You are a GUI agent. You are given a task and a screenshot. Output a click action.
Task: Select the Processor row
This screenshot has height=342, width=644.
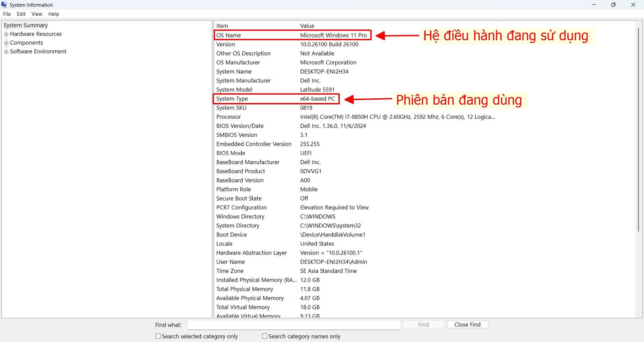356,117
